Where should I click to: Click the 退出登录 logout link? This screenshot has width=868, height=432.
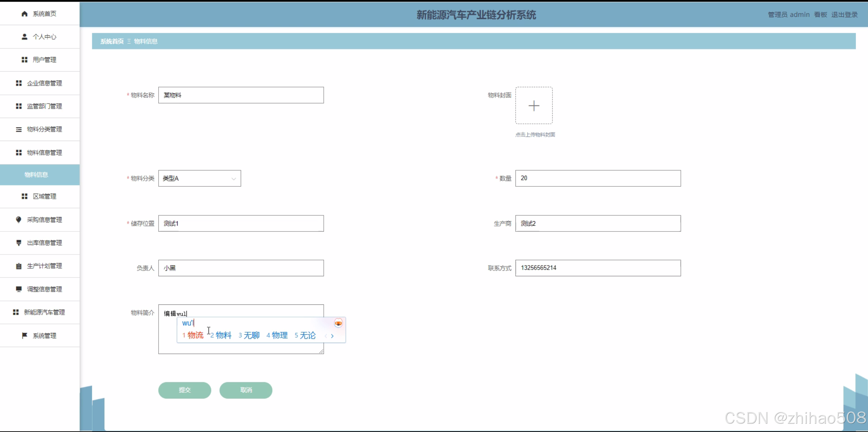pos(844,15)
